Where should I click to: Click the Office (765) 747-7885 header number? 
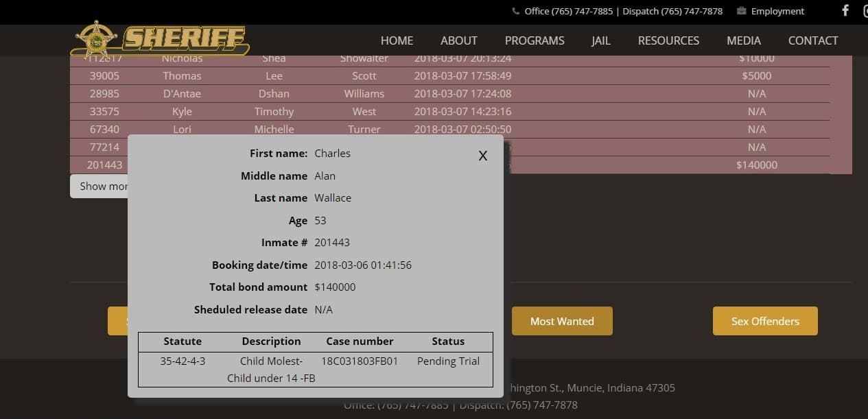(569, 11)
